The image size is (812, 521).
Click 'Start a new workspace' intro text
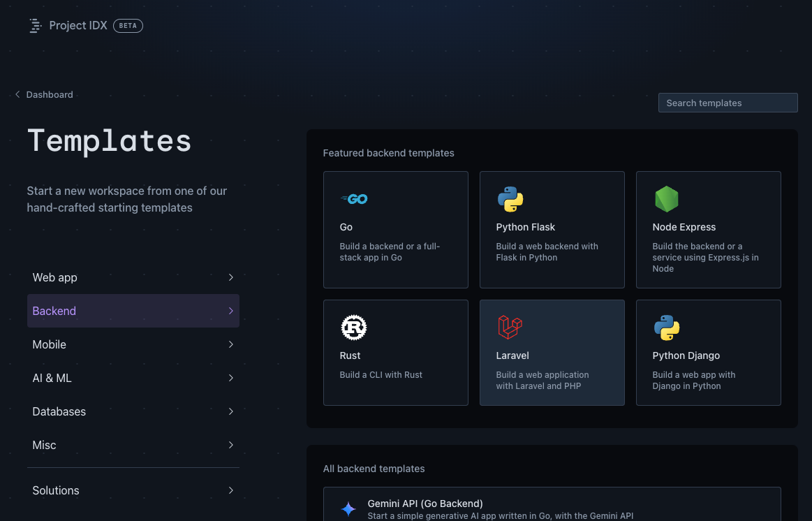coord(127,199)
